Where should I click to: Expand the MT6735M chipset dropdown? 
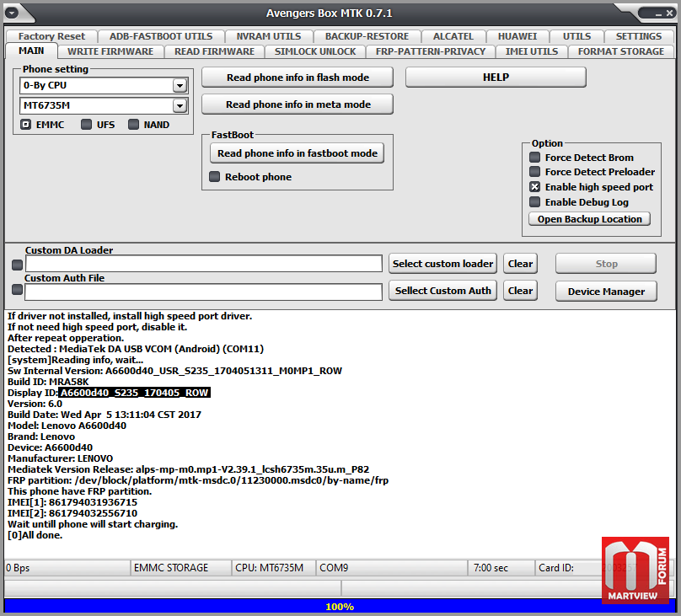(180, 105)
